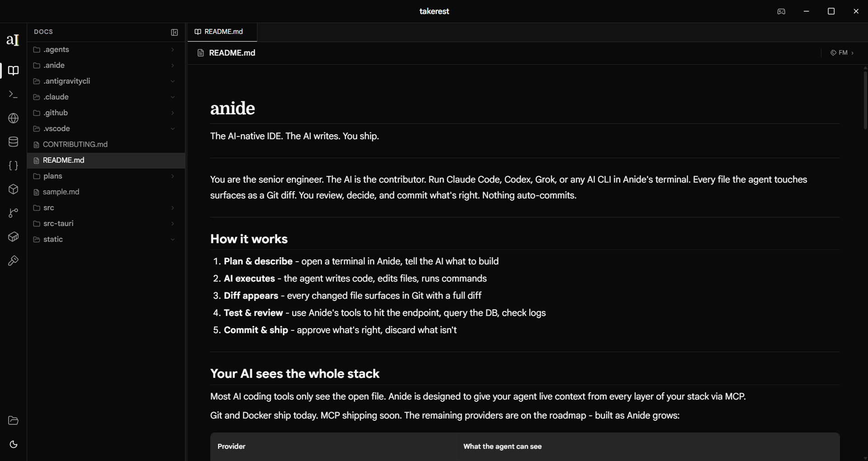The width and height of the screenshot is (868, 461).
Task: Expand the src folder chevron
Action: coord(172,208)
